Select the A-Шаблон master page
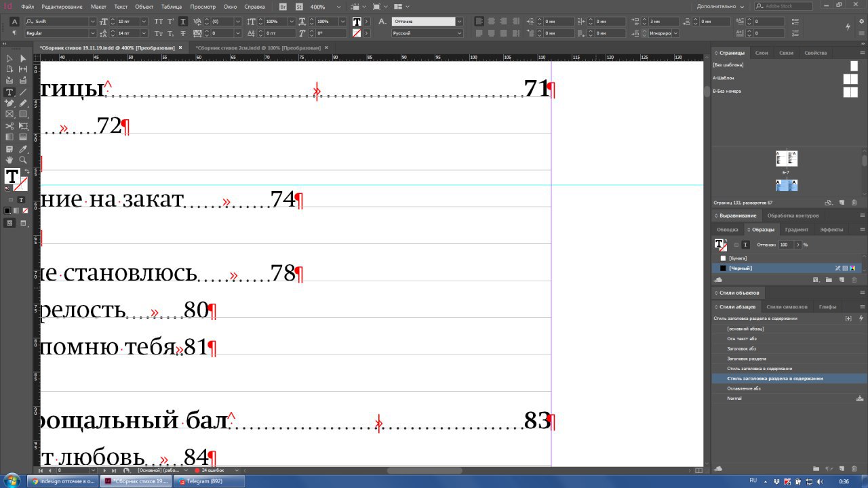The width and height of the screenshot is (868, 488). tap(785, 78)
